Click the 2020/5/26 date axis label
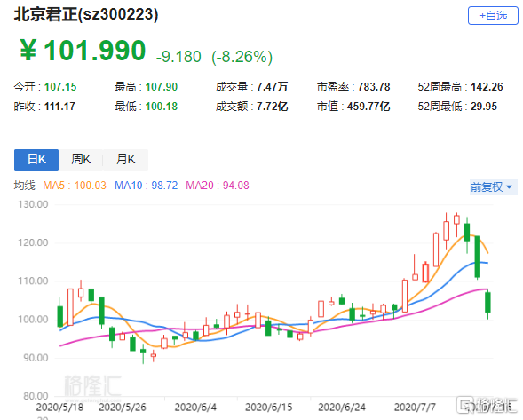The image size is (523, 420). (123, 408)
